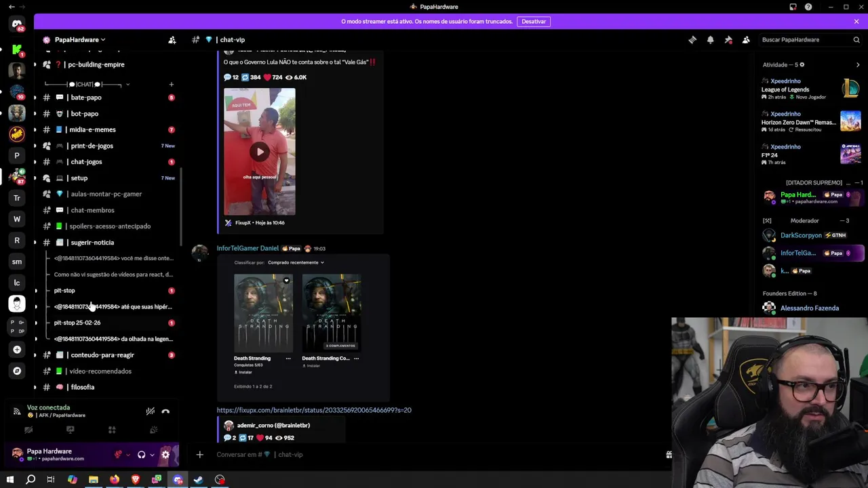The image size is (868, 488).
Task: Open Horizon Zero Dawn Remastered activity
Action: (x=811, y=123)
